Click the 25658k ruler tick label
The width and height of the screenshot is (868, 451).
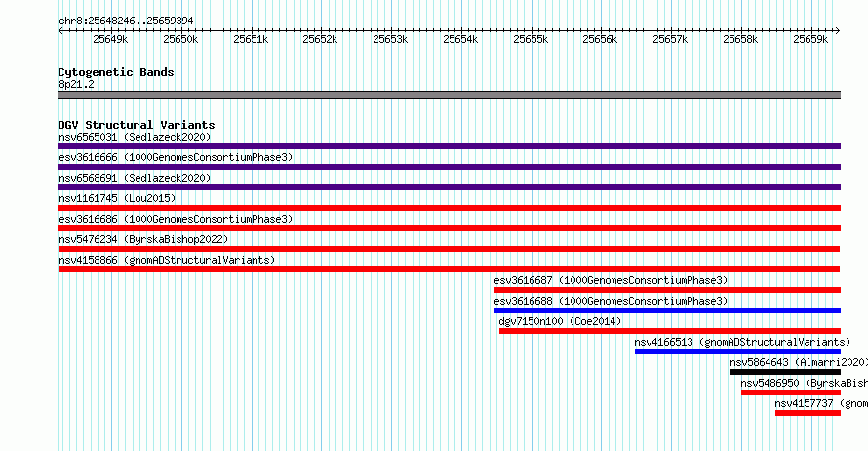point(740,39)
